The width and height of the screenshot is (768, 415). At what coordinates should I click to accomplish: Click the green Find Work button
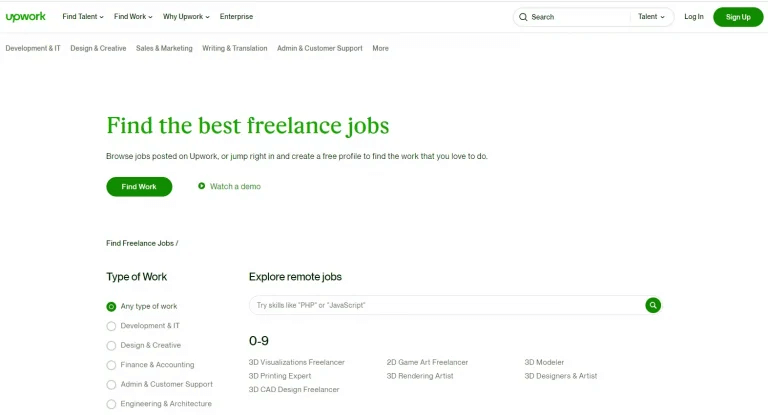point(139,187)
